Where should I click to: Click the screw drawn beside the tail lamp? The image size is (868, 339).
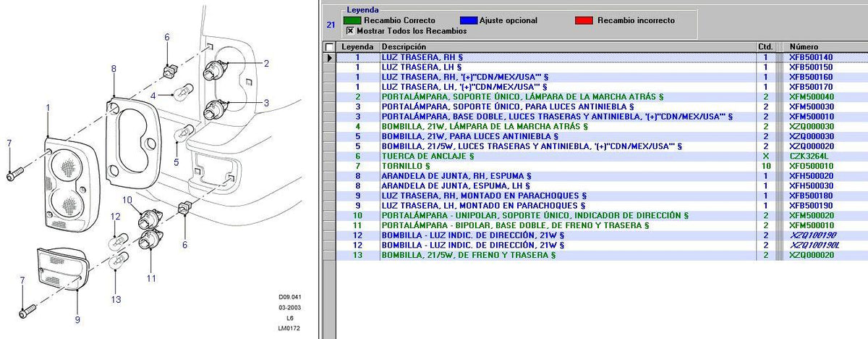pos(16,174)
